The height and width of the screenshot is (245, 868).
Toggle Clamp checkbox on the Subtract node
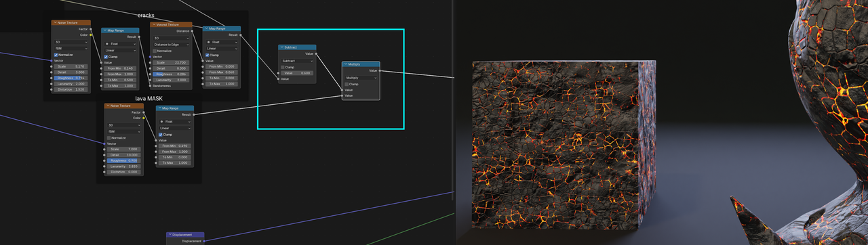[283, 67]
